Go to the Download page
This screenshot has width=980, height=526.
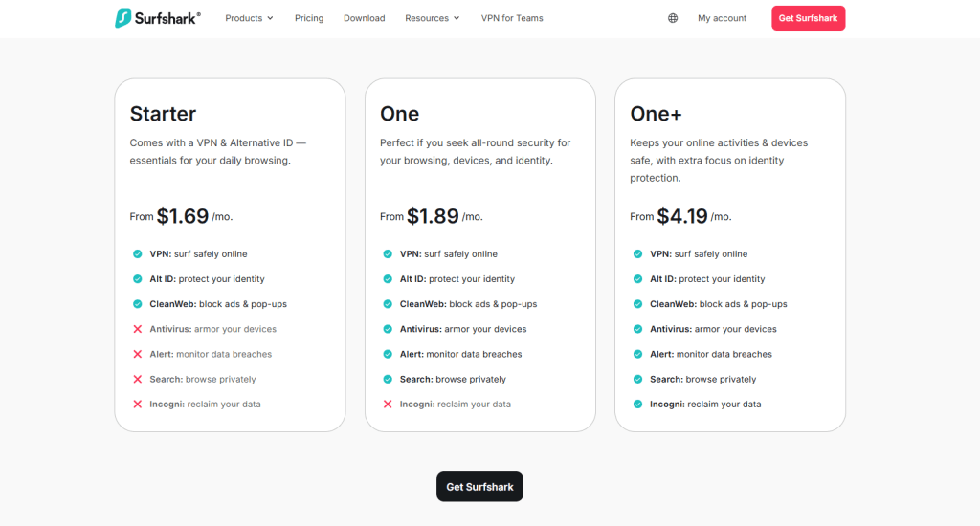coord(364,18)
